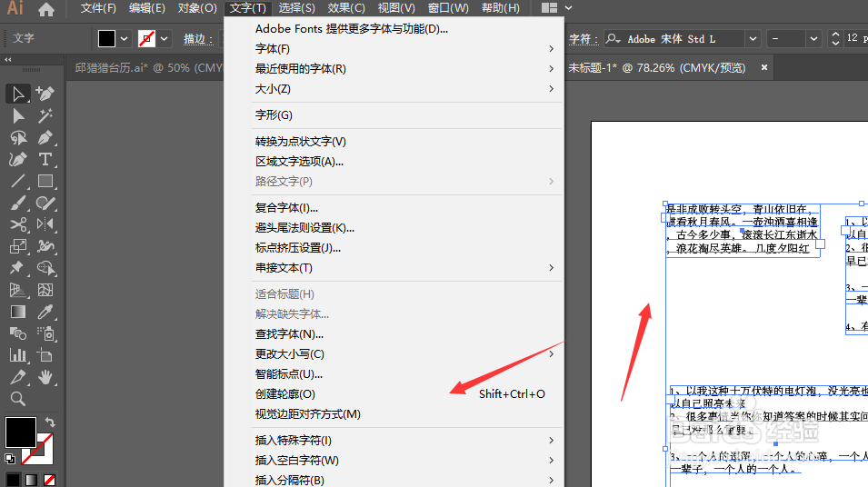Viewport: 868px width, 487px height.
Task: Select the Puppet Warp pin tool
Action: pyautogui.click(x=17, y=268)
